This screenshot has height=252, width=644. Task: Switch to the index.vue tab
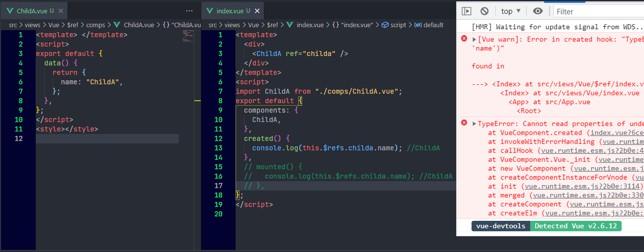click(227, 11)
